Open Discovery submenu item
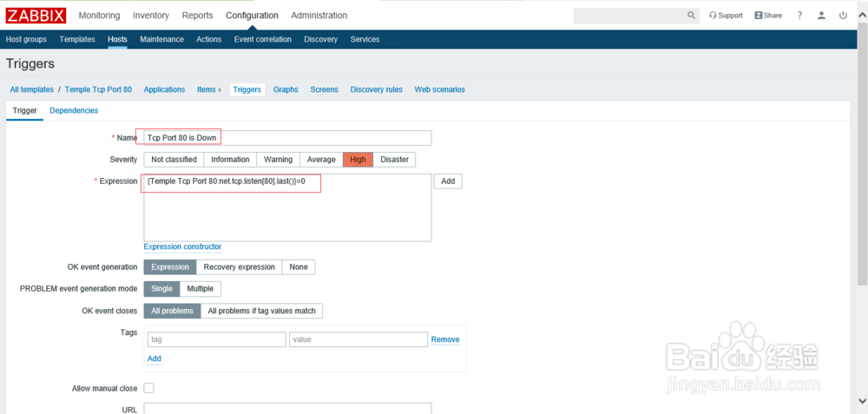868x414 pixels. (320, 39)
